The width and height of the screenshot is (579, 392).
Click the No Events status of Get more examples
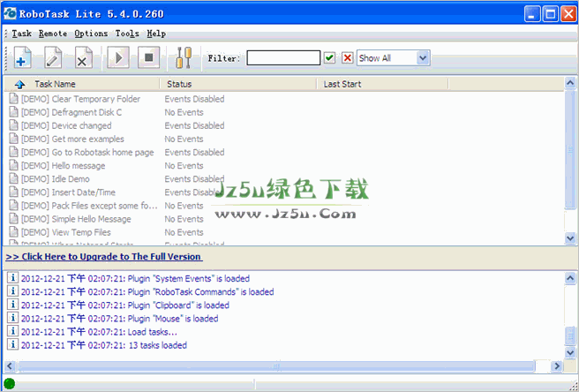(184, 139)
